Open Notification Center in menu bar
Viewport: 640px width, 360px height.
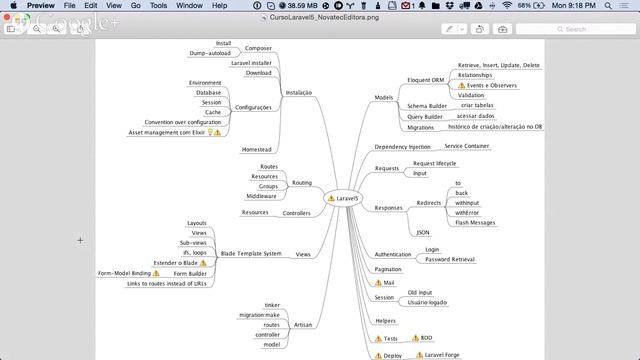point(624,6)
